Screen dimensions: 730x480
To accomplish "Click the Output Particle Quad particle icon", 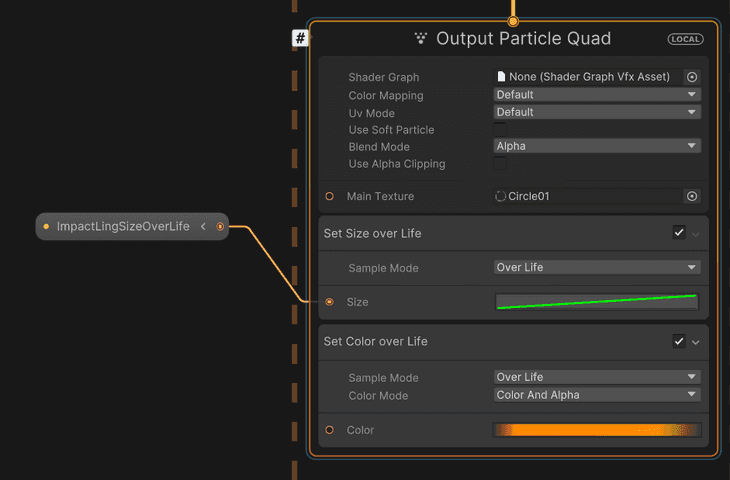I will tap(421, 38).
